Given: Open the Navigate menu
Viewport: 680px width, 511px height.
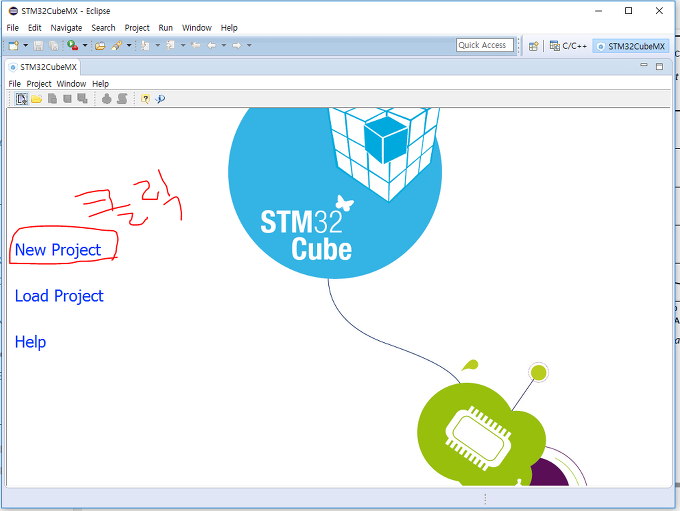Looking at the screenshot, I should click(66, 28).
